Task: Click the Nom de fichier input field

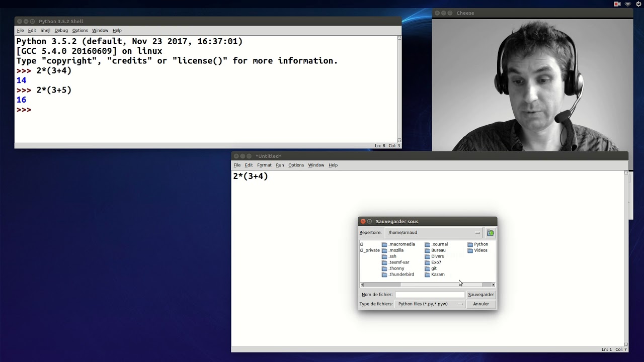Action: (x=429, y=295)
